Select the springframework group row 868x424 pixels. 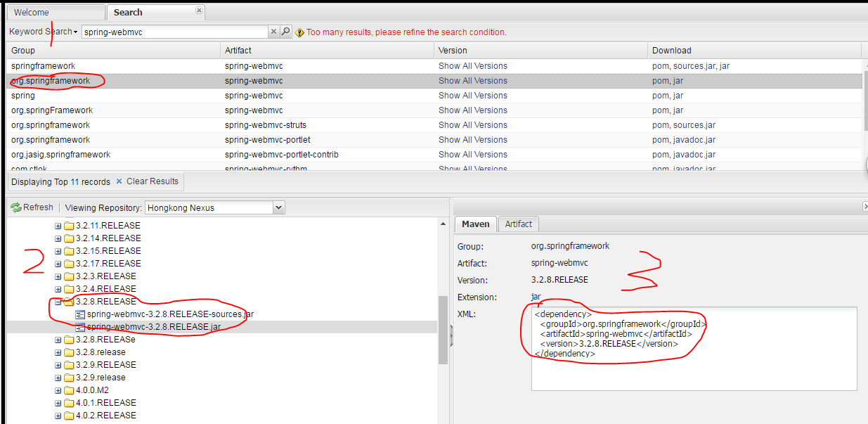[434, 66]
